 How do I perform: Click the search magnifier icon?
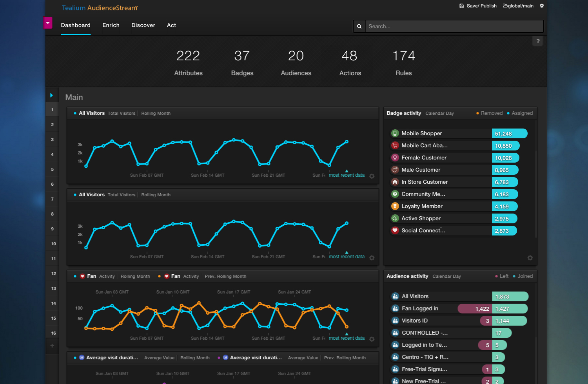click(x=359, y=26)
